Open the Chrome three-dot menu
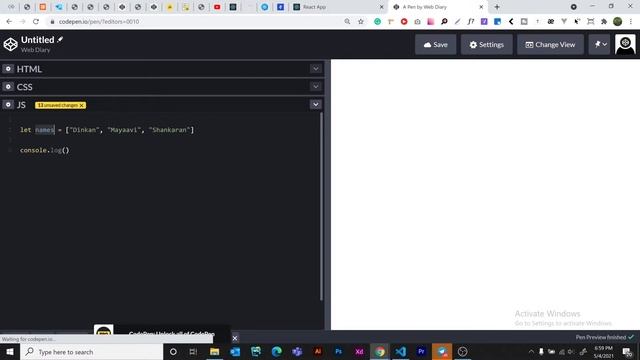 [631, 21]
